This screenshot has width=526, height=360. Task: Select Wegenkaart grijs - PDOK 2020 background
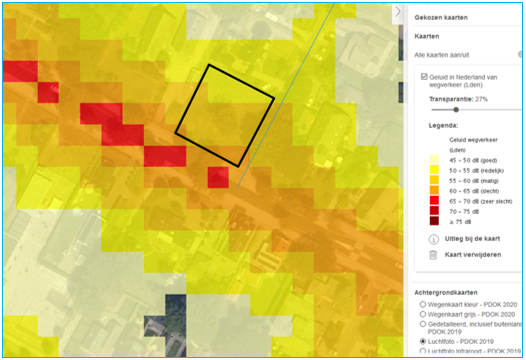click(423, 314)
